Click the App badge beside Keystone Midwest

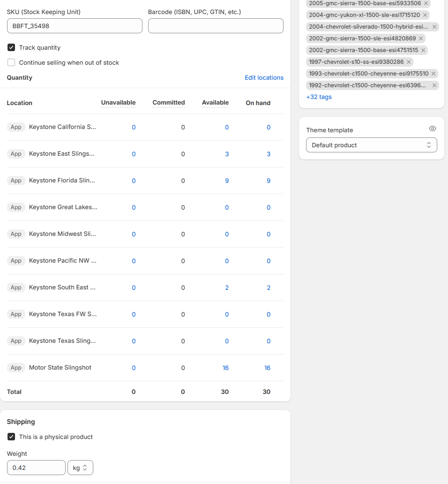[16, 234]
